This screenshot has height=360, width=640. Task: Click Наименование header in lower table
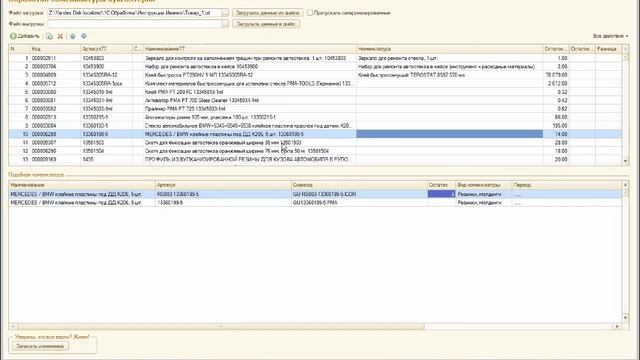pos(82,185)
